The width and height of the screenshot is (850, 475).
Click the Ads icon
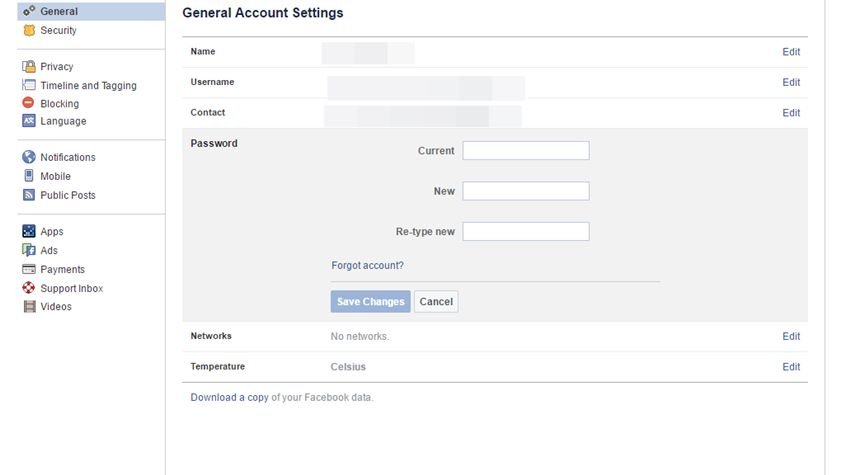29,250
